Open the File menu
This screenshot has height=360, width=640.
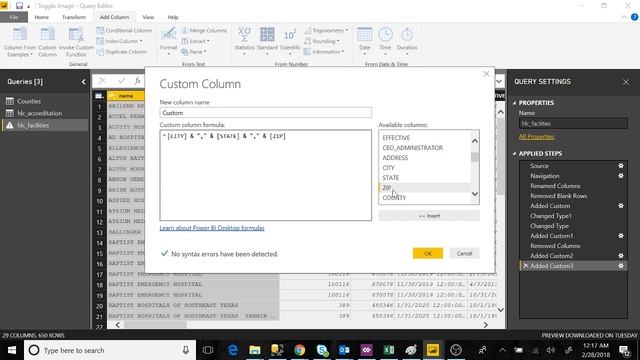[14, 17]
